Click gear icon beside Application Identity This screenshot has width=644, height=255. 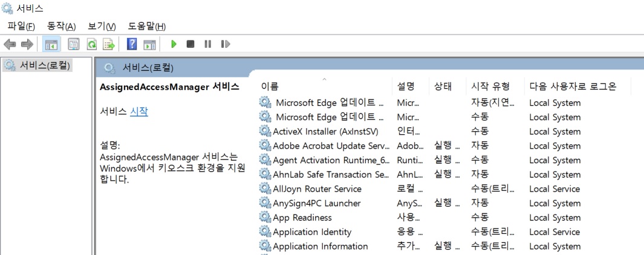(x=265, y=232)
